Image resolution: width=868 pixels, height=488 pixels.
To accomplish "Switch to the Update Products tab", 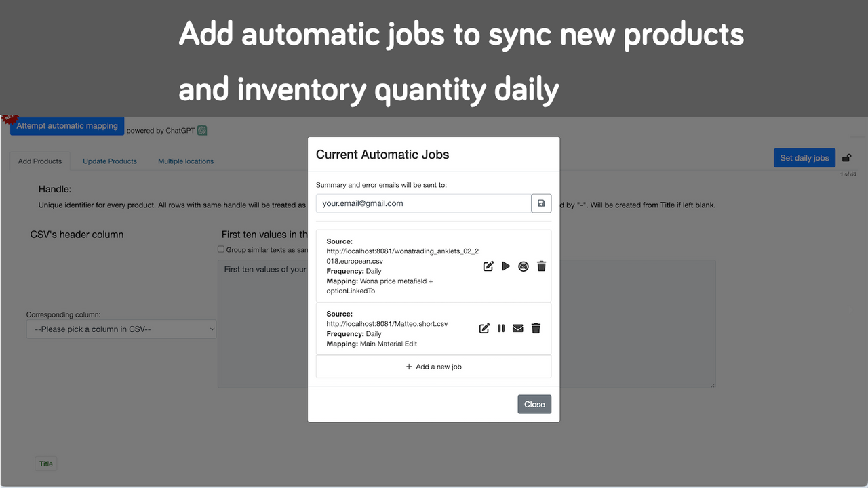I will 109,161.
